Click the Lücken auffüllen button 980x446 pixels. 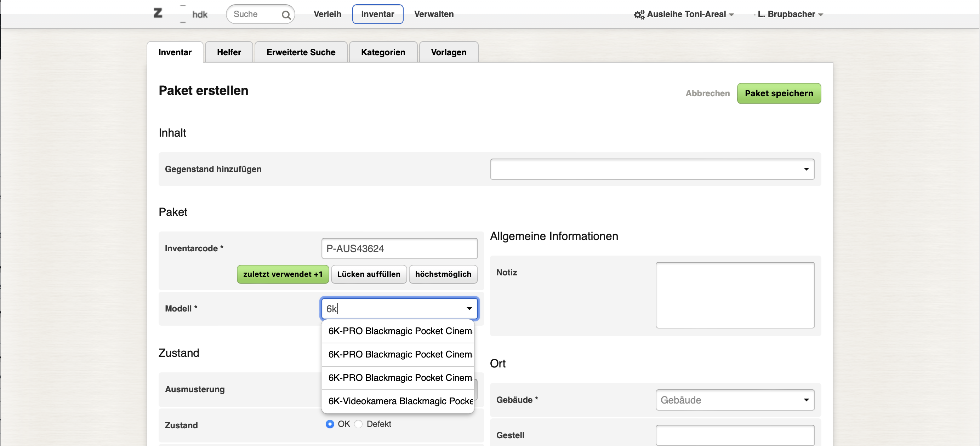[x=368, y=274]
